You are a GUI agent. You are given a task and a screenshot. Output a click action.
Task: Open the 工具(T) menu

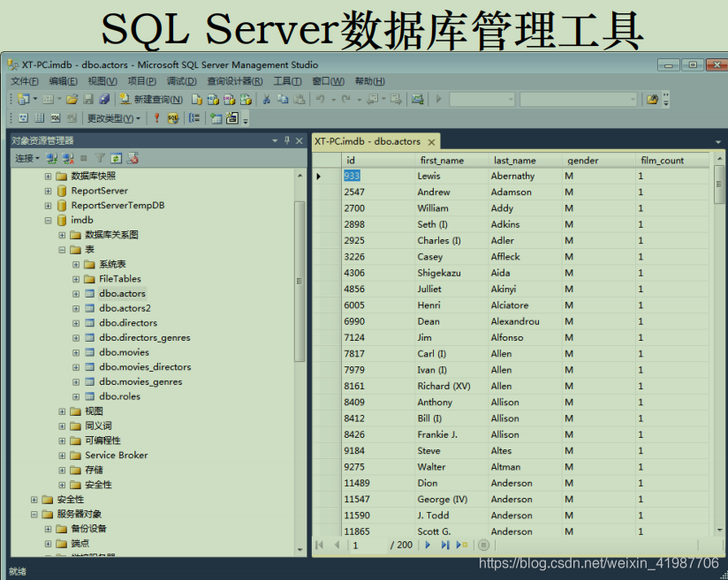click(287, 82)
